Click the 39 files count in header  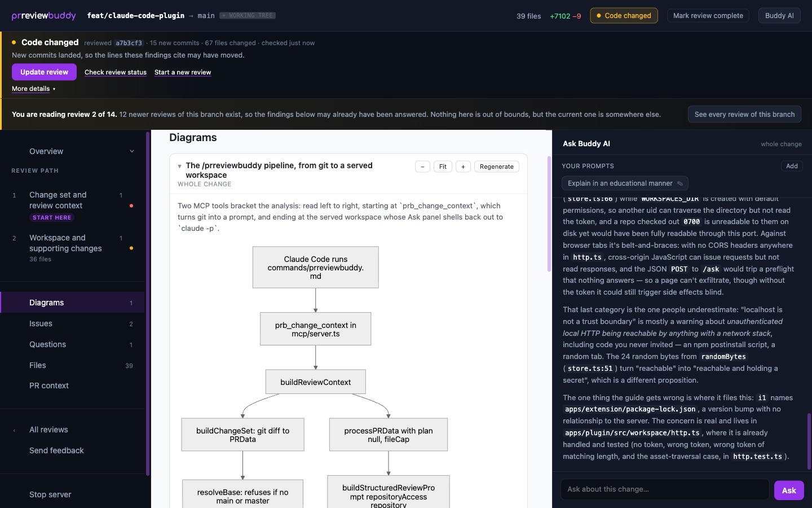point(528,16)
